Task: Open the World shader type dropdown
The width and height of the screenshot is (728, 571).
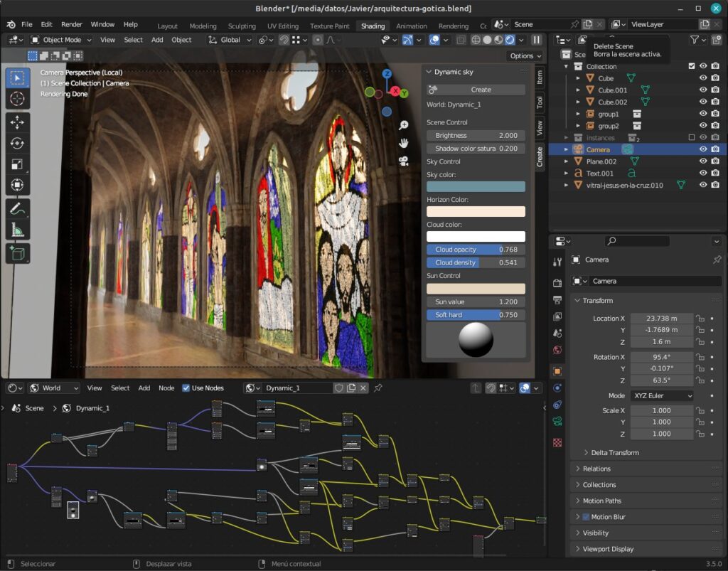Action: pos(54,388)
